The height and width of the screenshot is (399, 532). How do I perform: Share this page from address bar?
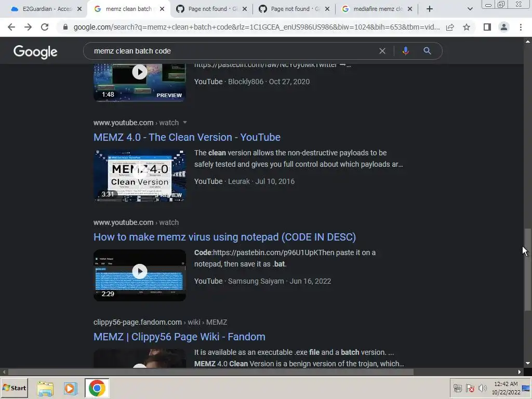tap(450, 27)
